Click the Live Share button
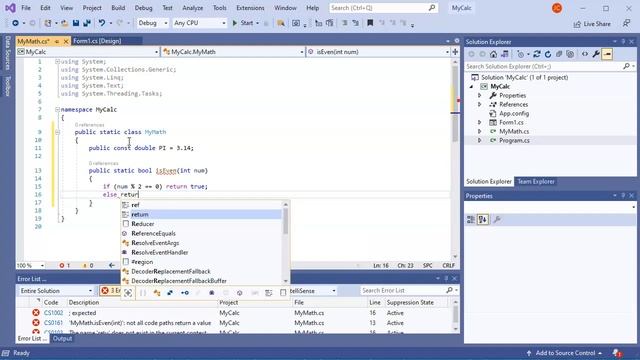 pyautogui.click(x=592, y=24)
